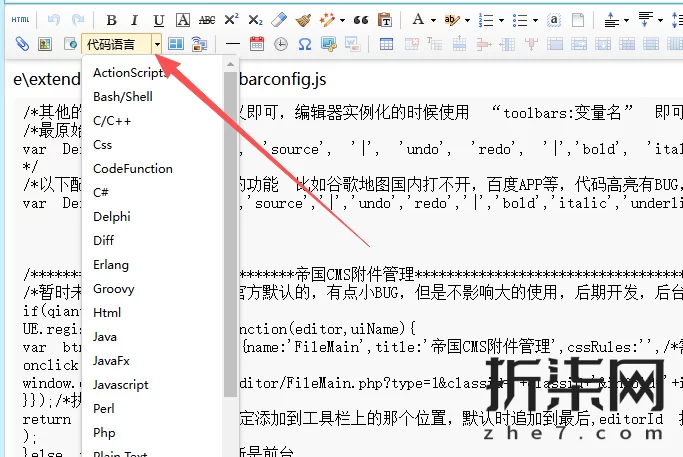Click the blue template layout icon

[x=176, y=44]
